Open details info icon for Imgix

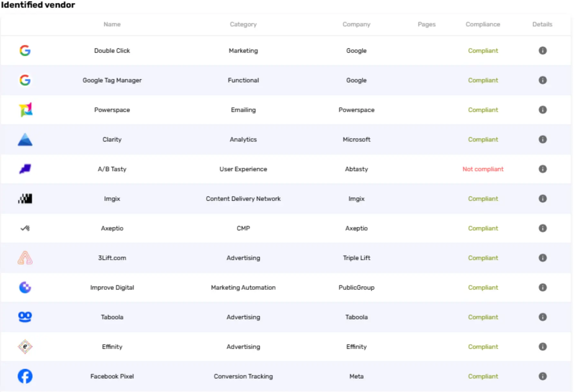542,199
